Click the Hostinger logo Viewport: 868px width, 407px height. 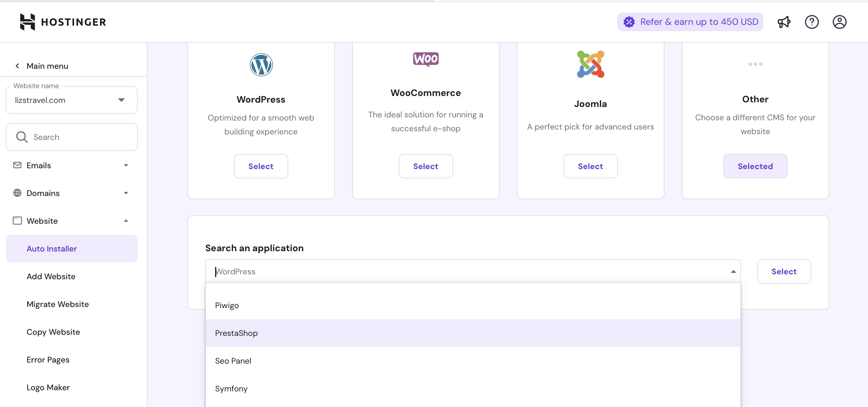[63, 22]
